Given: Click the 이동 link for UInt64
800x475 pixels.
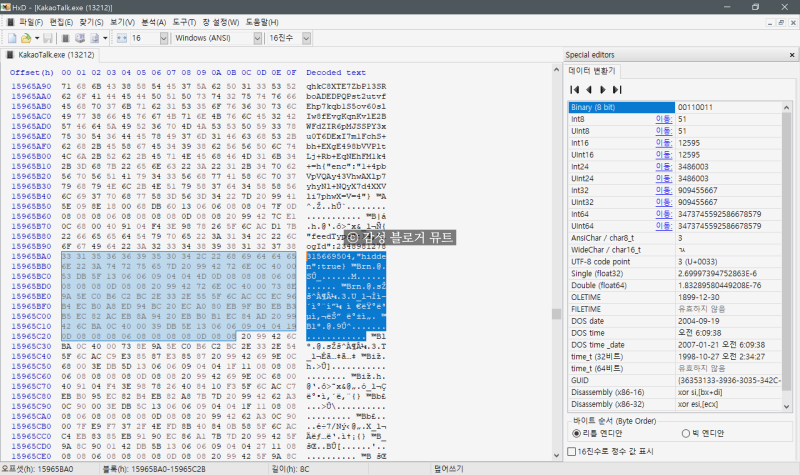Looking at the screenshot, I should (x=664, y=226).
